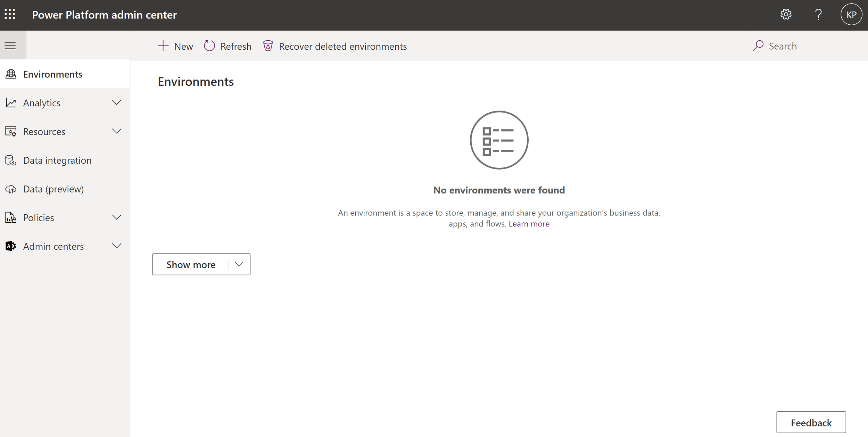Open the settings gear icon
This screenshot has height=437, width=868.
pyautogui.click(x=786, y=15)
